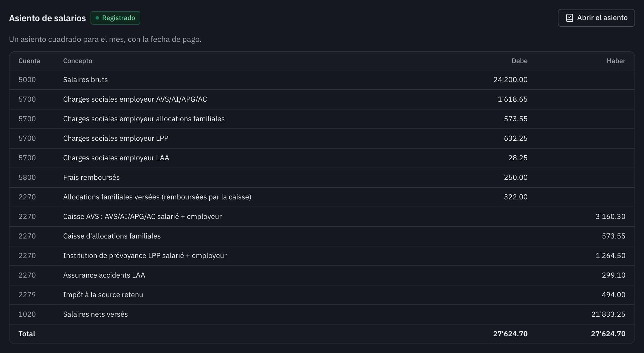Open the entry with Abrir el asiento
The width and height of the screenshot is (644, 353).
[596, 18]
